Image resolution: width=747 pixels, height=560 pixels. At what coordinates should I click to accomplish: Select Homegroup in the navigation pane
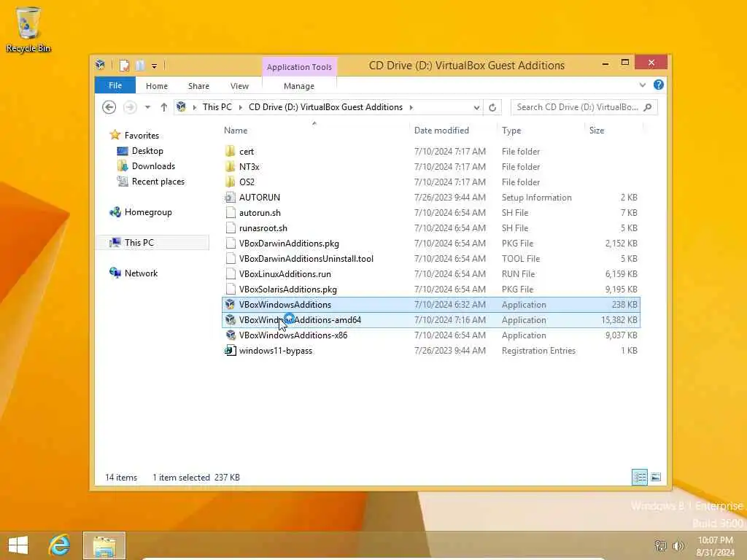pos(148,212)
